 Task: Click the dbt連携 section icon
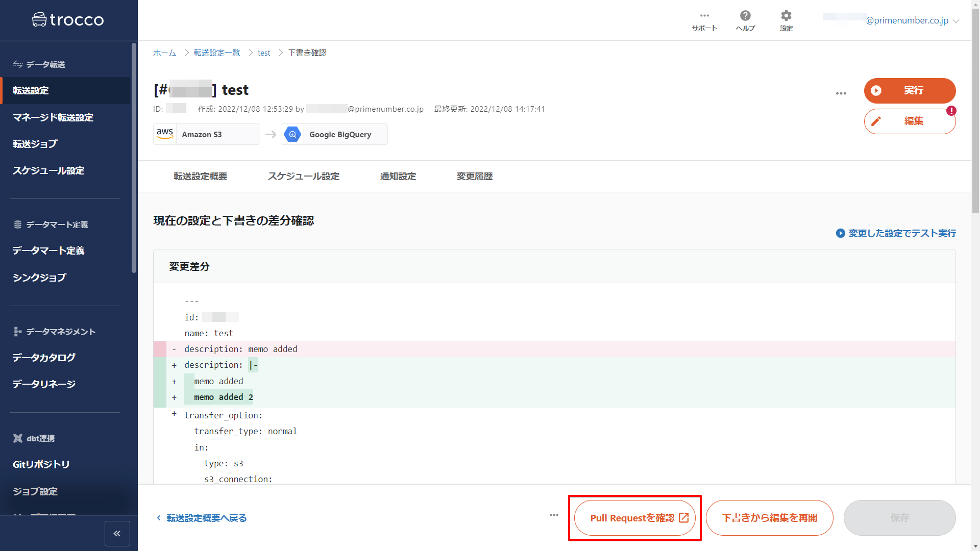tap(18, 438)
